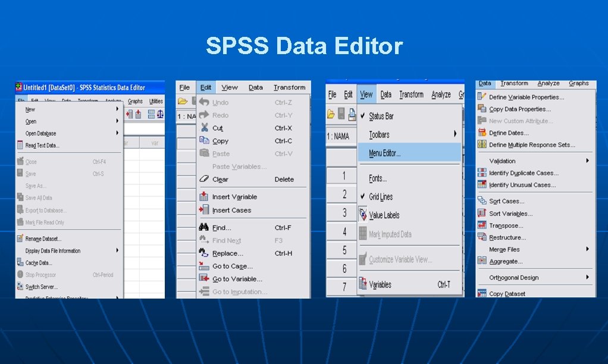Expand the New submenu arrow
This screenshot has width=608, height=364.
click(x=117, y=109)
